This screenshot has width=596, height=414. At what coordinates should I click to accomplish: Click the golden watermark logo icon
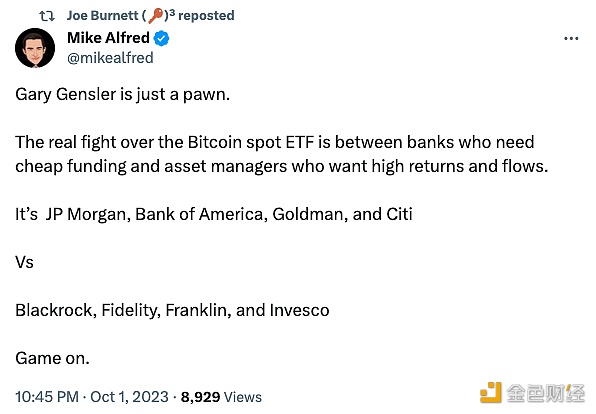pyautogui.click(x=491, y=392)
